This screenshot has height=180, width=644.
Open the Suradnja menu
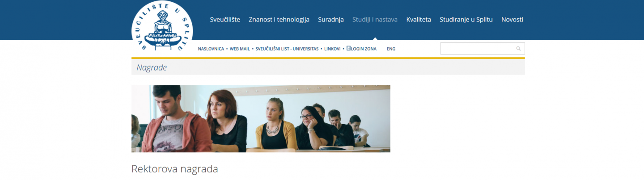pyautogui.click(x=330, y=19)
